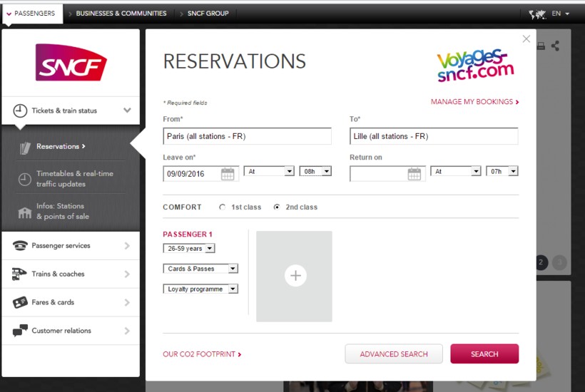Select 1st class comfort
Screen dimensions: 585x392
(x=223, y=207)
